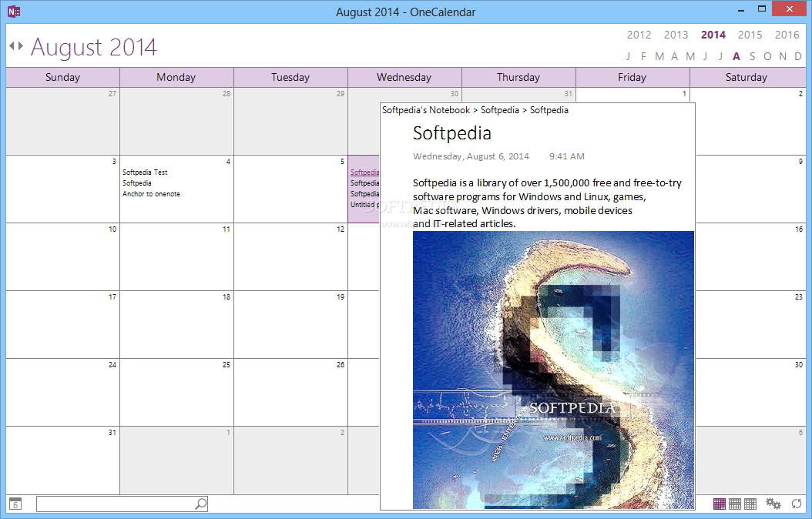Select the day cell for August 31
The image size is (812, 519).
[x=62, y=460]
